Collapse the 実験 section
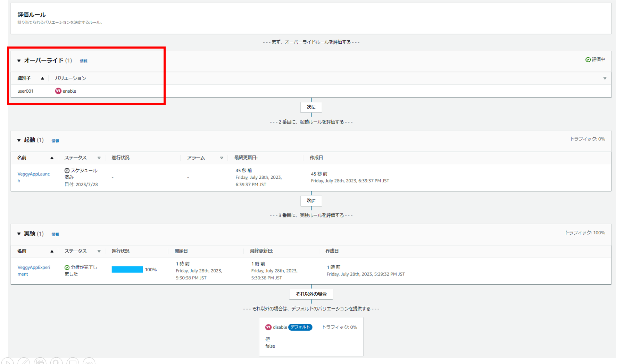The height and width of the screenshot is (364, 623). pyautogui.click(x=19, y=234)
